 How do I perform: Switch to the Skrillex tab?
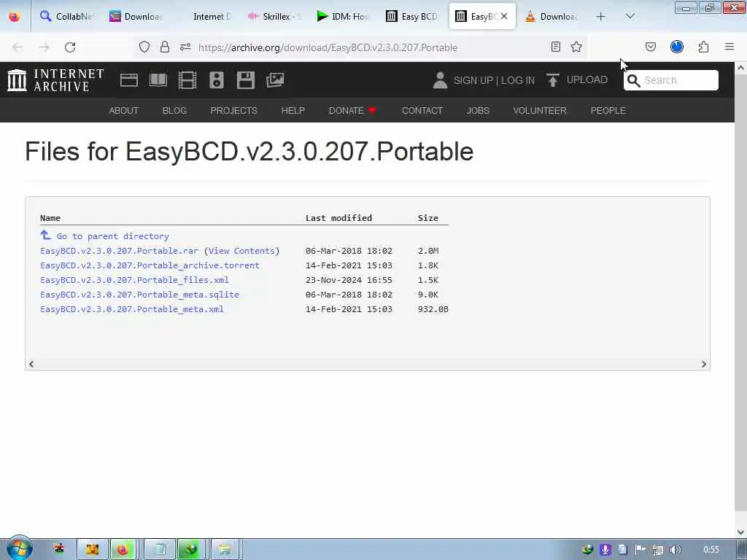(274, 16)
